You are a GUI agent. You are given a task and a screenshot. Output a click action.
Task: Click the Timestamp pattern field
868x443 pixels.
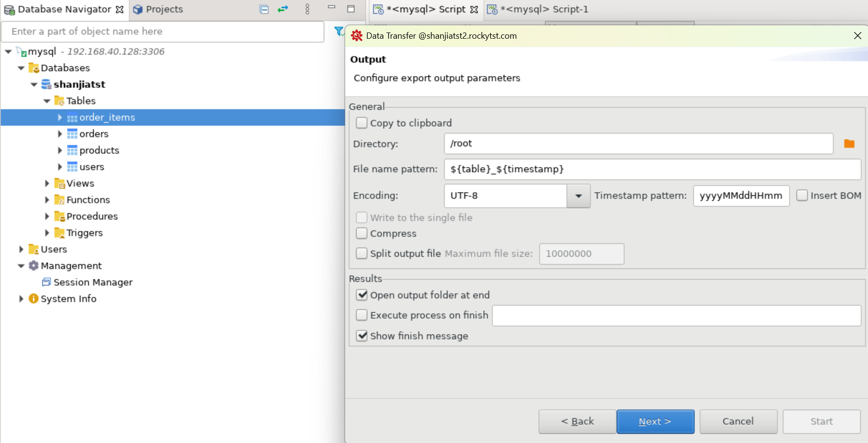741,196
